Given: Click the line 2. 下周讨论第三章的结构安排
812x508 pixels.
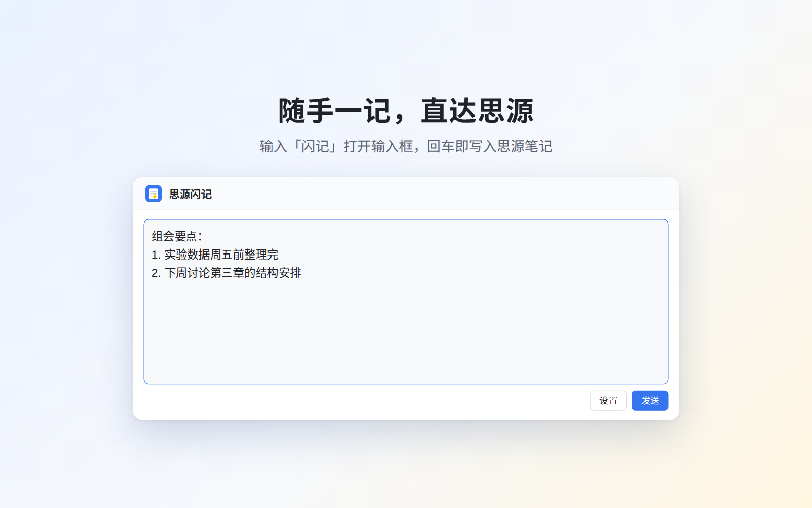Looking at the screenshot, I should (x=226, y=273).
